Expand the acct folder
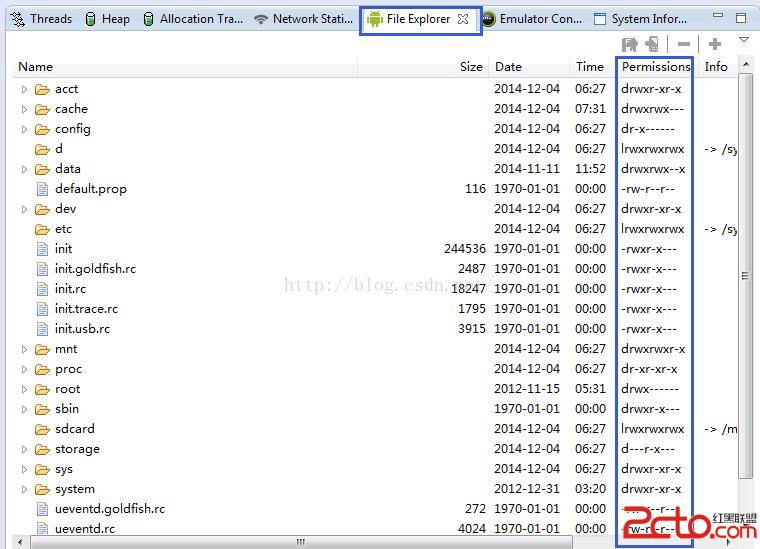760x549 pixels. [x=24, y=90]
